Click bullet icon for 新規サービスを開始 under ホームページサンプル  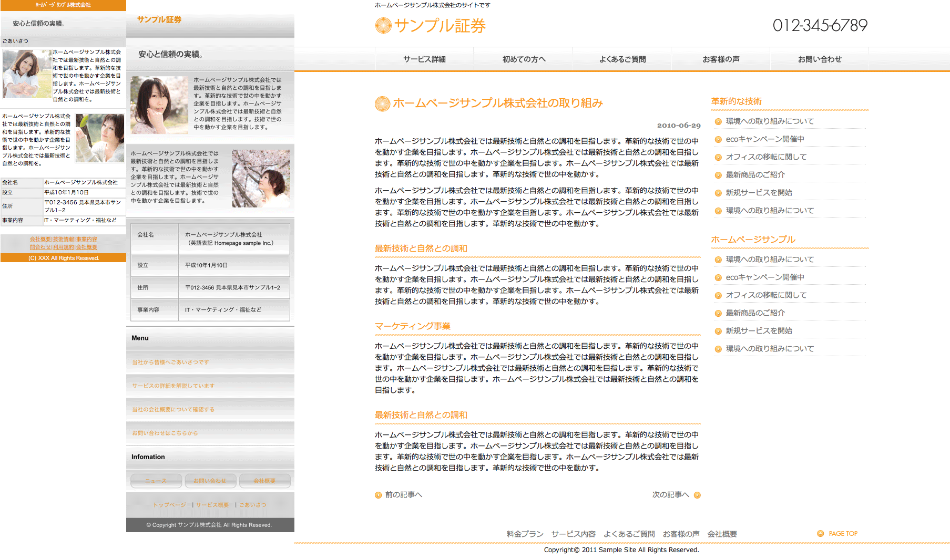point(718,331)
